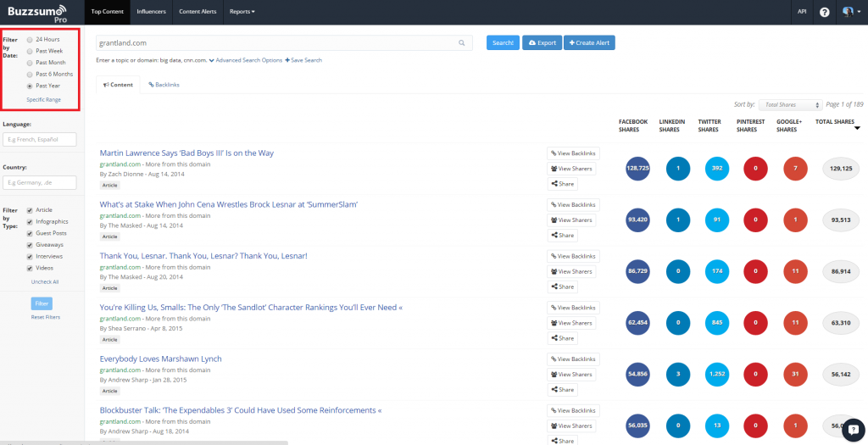Click Twitter shares circle showing 1,252
This screenshot has height=445, width=868.
[x=717, y=374]
